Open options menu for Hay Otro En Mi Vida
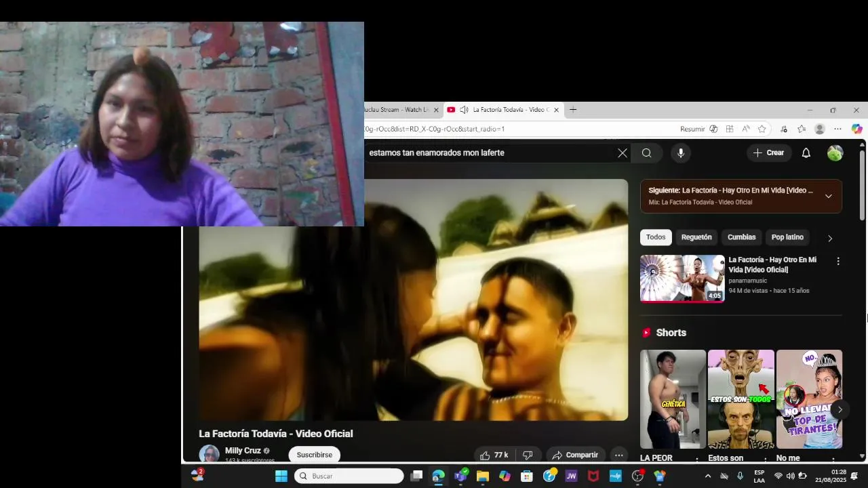 coord(838,261)
